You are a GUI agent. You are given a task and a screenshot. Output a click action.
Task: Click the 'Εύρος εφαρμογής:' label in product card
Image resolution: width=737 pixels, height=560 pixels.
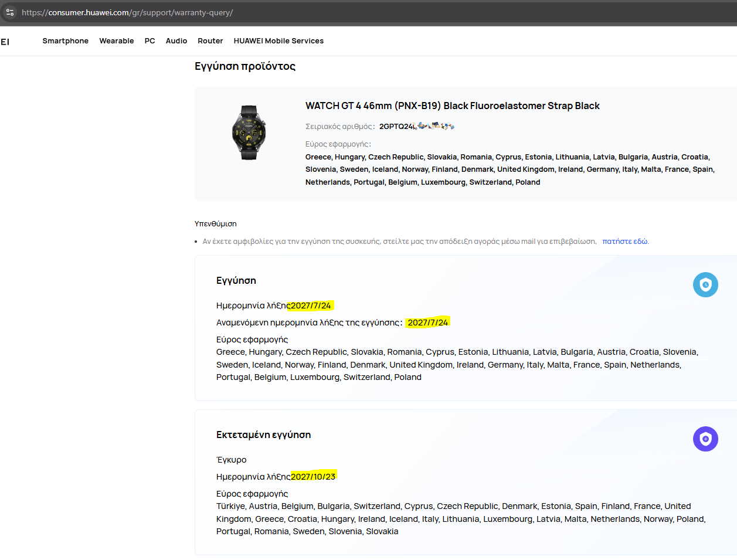(x=338, y=144)
